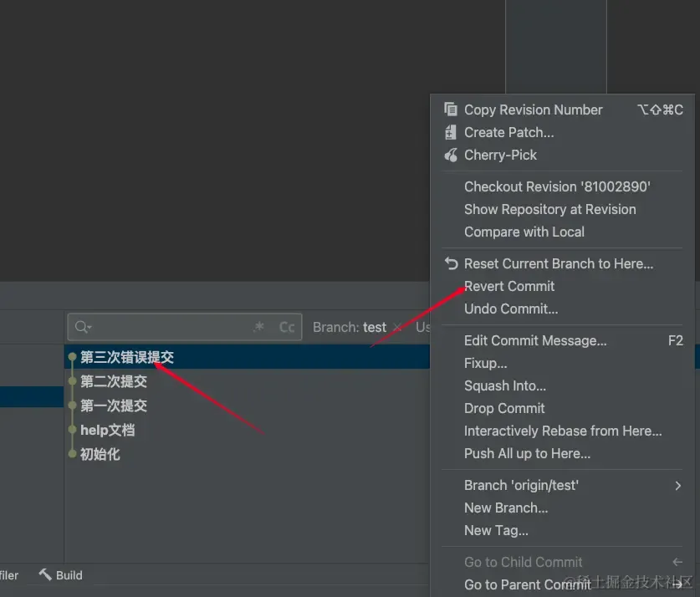This screenshot has height=597, width=700.
Task: Choose Edit Commit Message option
Action: pos(535,340)
